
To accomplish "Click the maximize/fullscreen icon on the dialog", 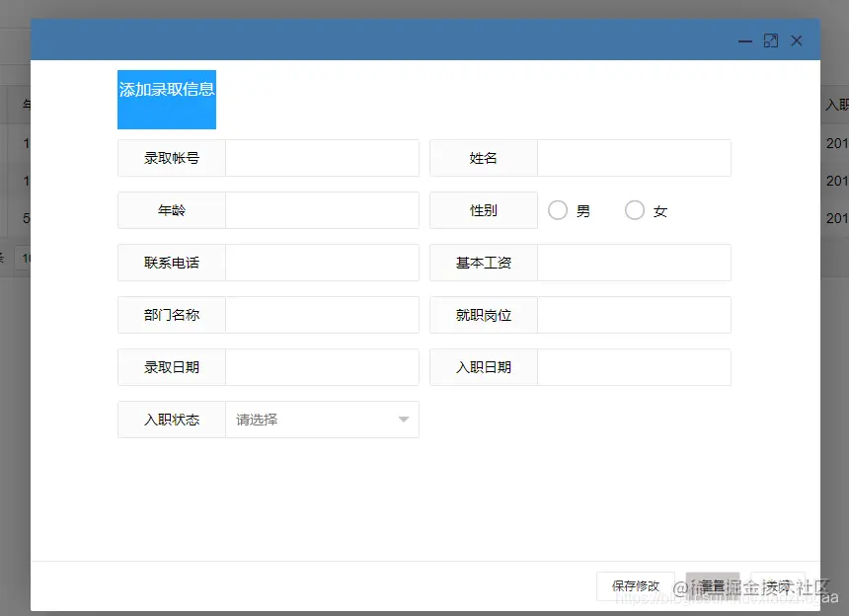I will tap(770, 40).
